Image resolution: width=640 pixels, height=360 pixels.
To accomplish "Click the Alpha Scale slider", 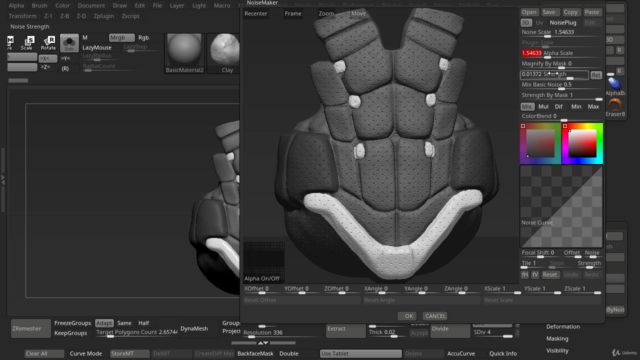I will 561,53.
